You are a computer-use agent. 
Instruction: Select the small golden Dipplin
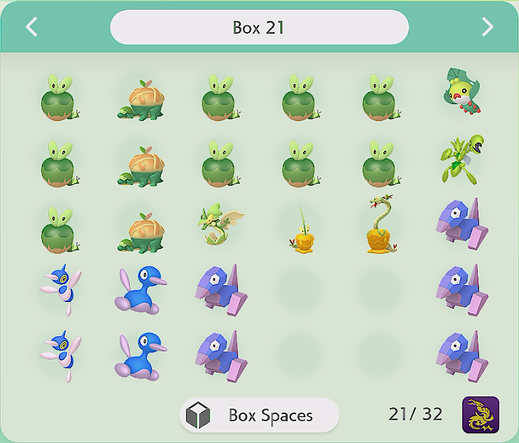(x=301, y=231)
